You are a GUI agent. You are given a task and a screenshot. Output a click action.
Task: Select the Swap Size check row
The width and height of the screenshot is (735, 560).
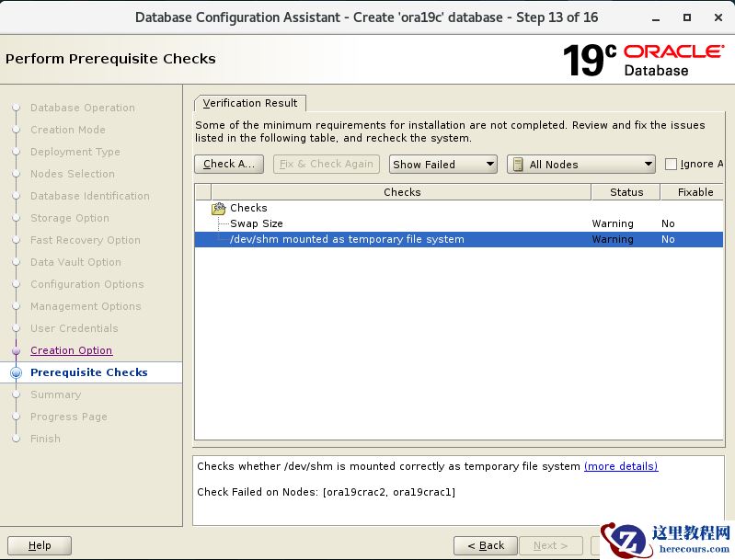(458, 223)
